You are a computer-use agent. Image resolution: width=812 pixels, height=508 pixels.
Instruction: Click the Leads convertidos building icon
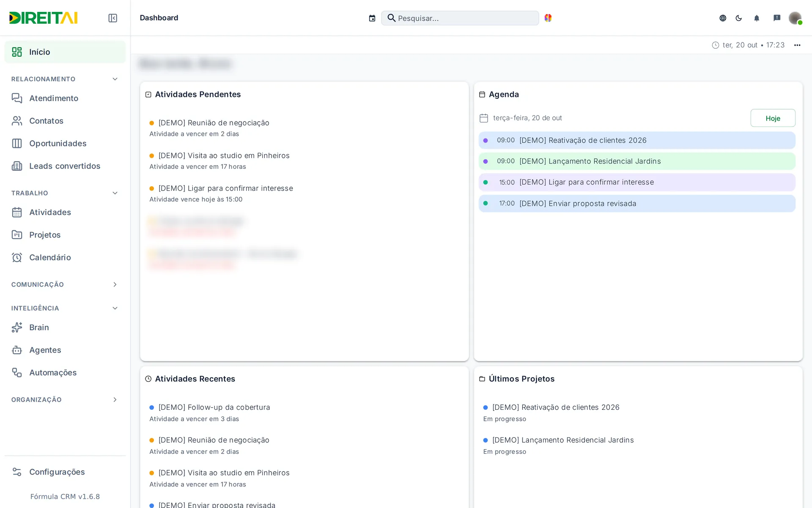point(17,166)
